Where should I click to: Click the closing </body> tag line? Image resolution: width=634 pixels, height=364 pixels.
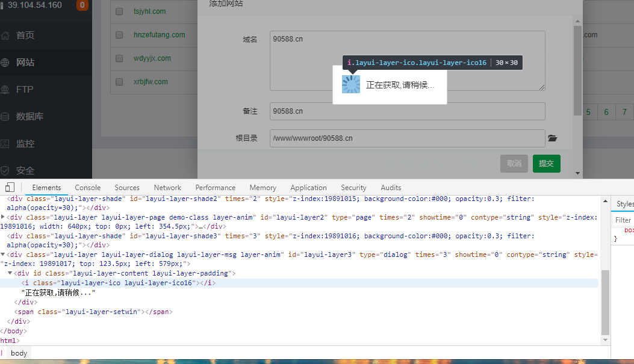coord(13,331)
